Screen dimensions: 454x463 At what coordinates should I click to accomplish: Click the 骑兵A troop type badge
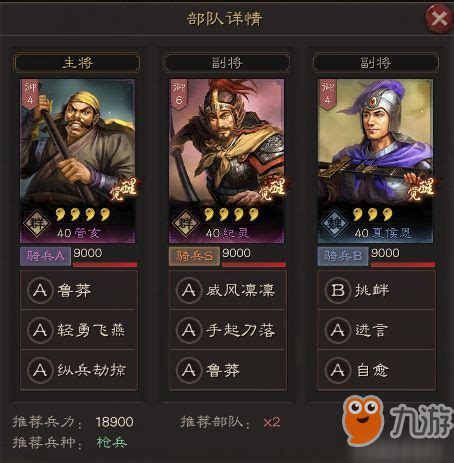pyautogui.click(x=45, y=256)
